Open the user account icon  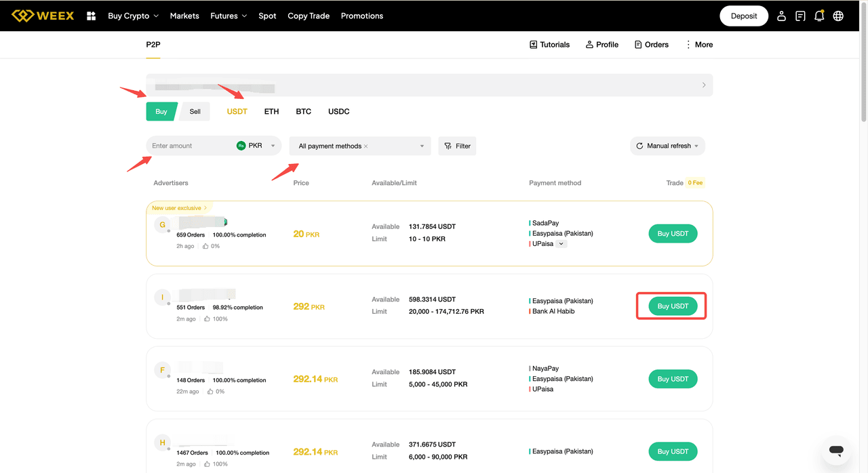point(781,16)
